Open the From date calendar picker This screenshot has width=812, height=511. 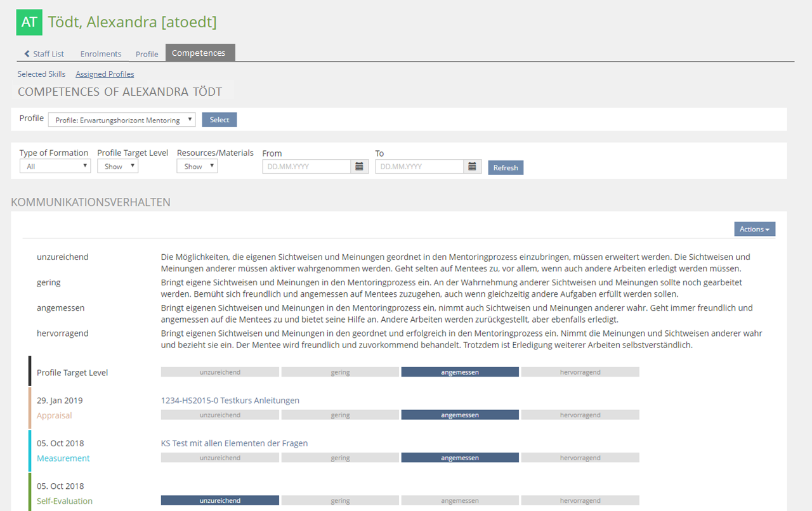point(360,167)
